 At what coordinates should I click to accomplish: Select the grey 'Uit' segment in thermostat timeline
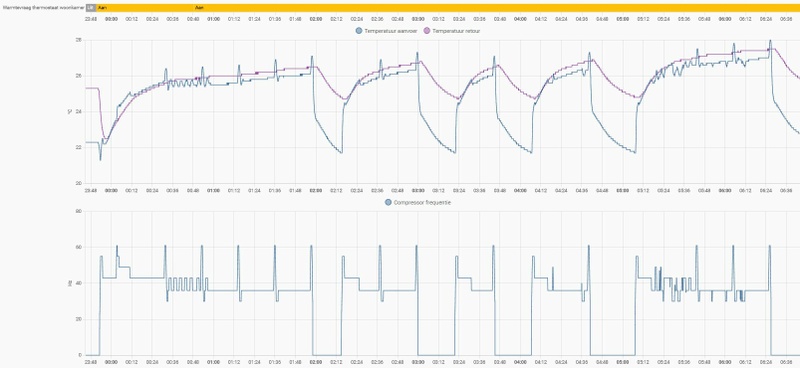pyautogui.click(x=91, y=8)
